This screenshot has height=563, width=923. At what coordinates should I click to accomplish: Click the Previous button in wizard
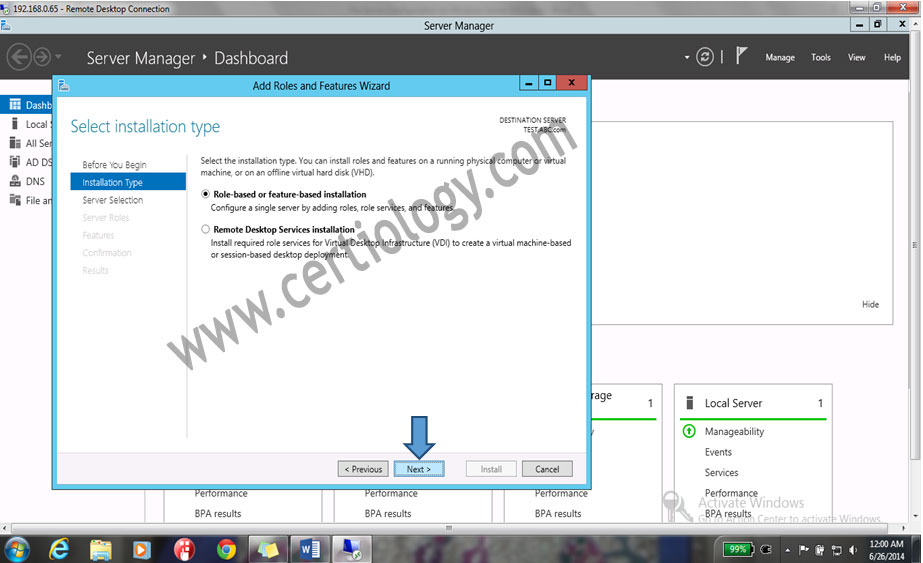tap(363, 469)
